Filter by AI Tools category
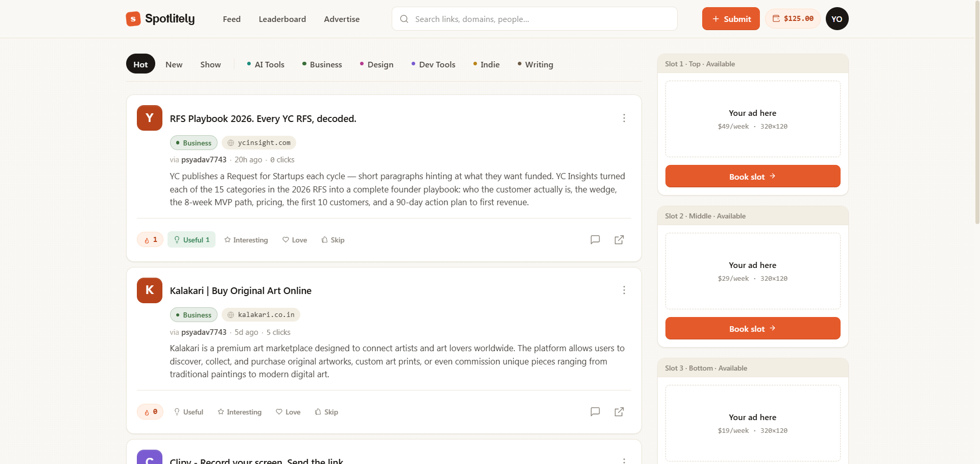Image resolution: width=980 pixels, height=464 pixels. coord(266,64)
